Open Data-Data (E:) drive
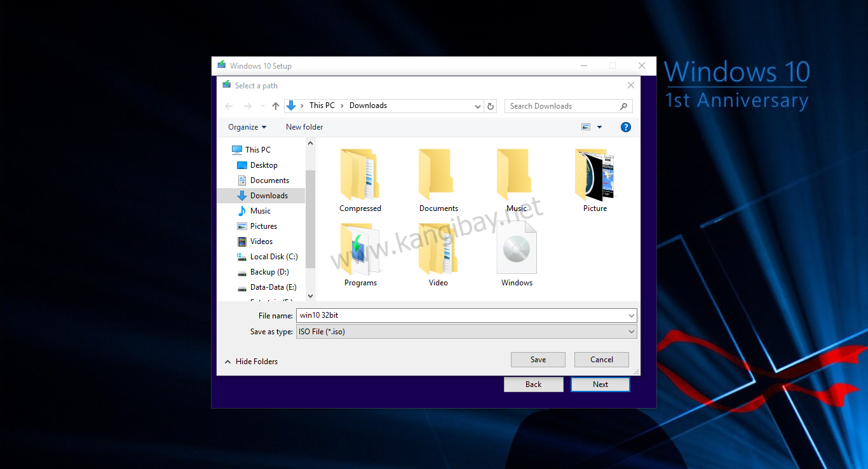 267,287
